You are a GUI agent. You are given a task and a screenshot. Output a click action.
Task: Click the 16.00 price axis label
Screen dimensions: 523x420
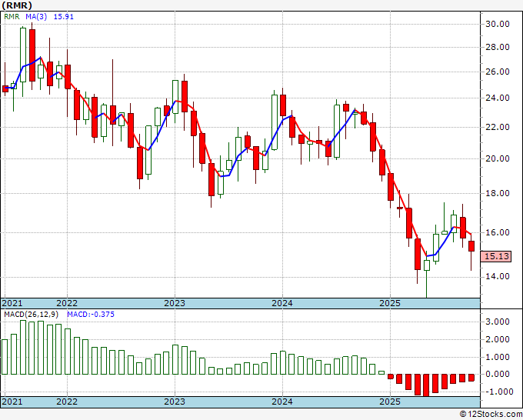coord(498,232)
